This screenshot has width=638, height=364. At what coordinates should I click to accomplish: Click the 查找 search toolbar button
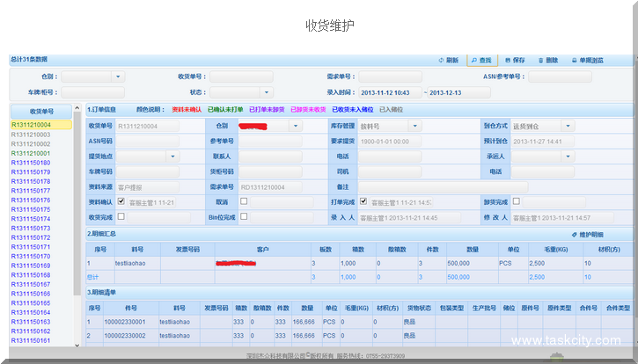[481, 60]
